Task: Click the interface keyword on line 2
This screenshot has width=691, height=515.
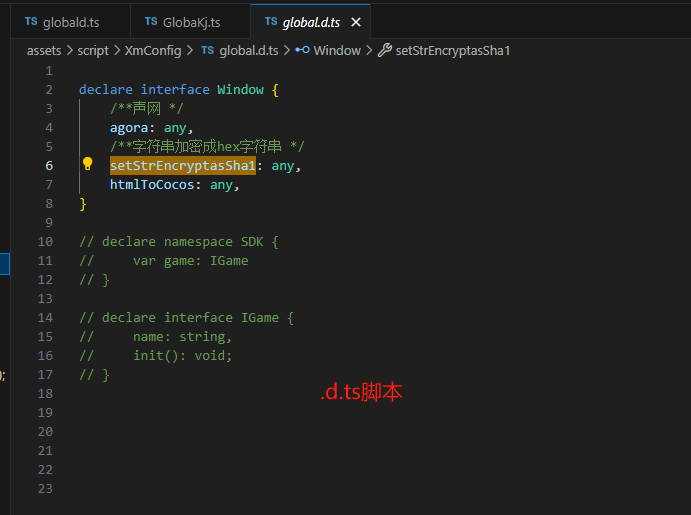Action: (175, 89)
